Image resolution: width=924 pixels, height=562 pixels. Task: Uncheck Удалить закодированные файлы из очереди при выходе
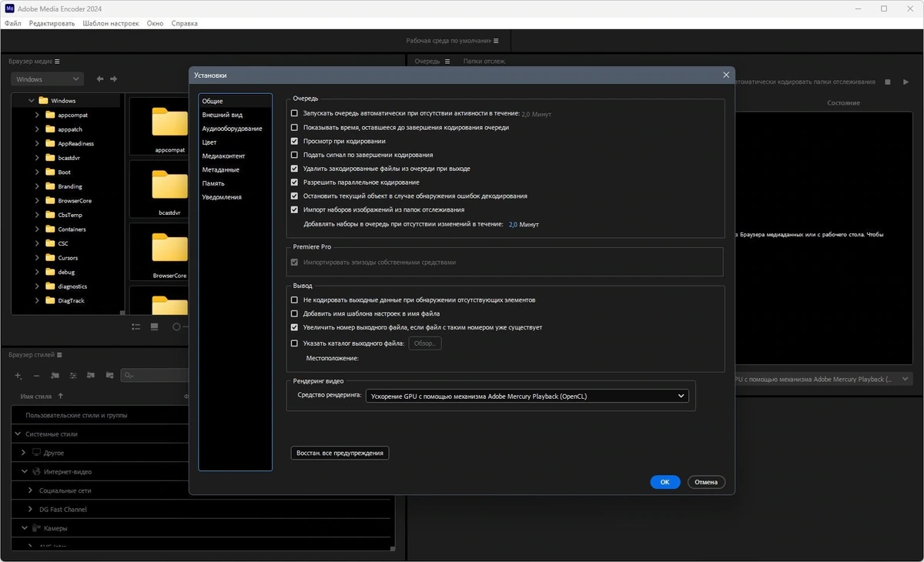294,168
